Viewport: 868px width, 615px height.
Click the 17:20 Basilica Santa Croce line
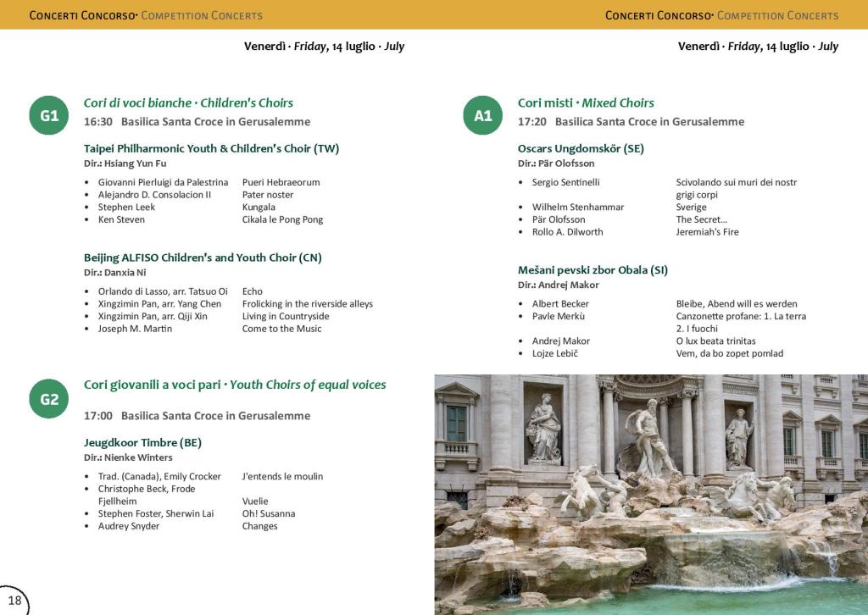[631, 122]
